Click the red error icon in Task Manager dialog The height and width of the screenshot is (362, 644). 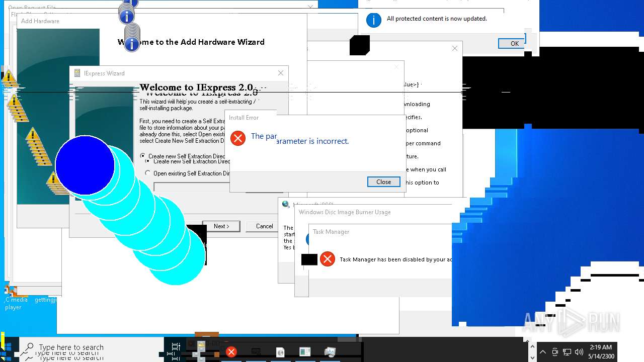[328, 259]
